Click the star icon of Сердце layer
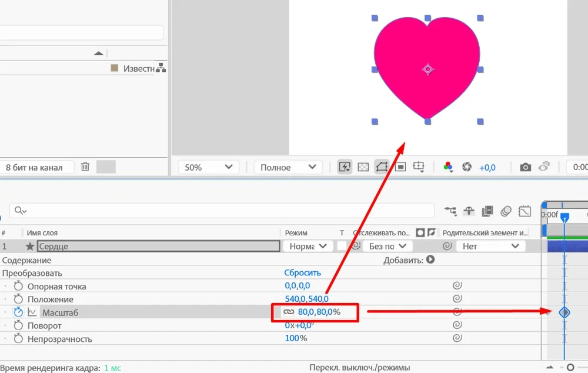The image size is (588, 373). pyautogui.click(x=30, y=246)
